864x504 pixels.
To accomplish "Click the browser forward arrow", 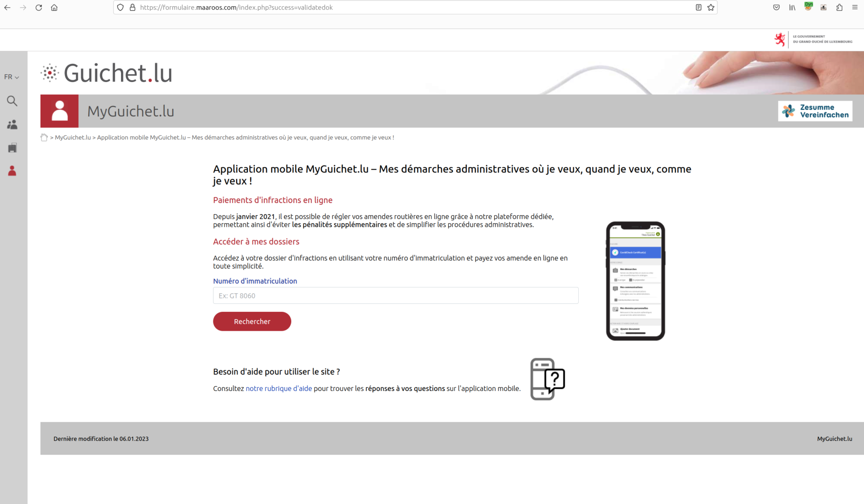I will [23, 8].
